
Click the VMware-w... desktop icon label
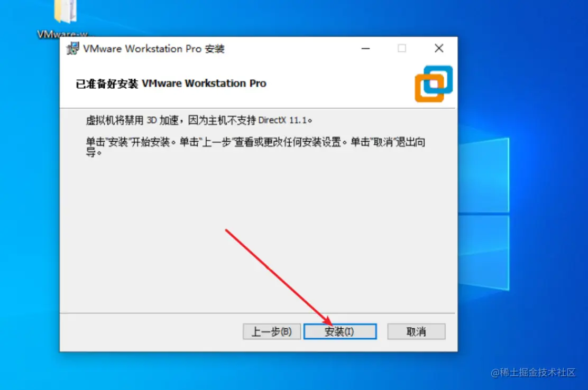click(63, 34)
